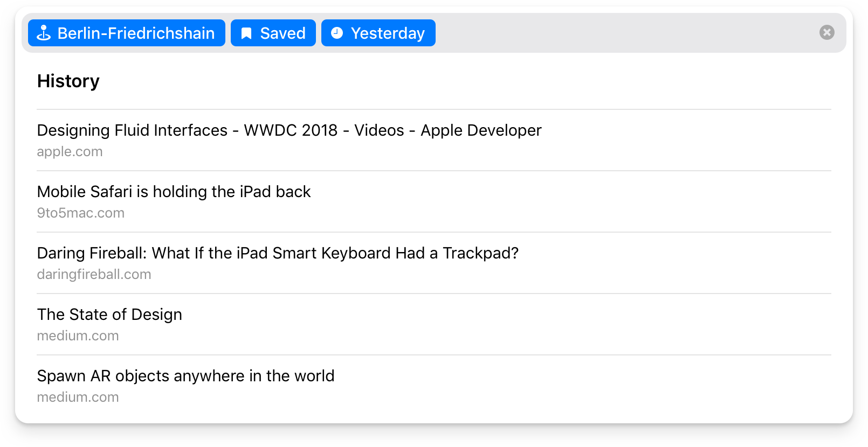Click medium.com under Spawn AR objects
868x447 pixels.
(x=78, y=397)
